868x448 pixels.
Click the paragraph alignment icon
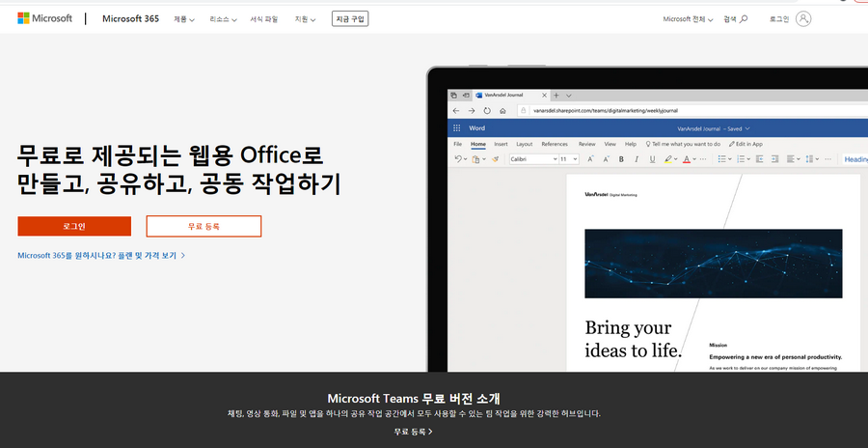(791, 159)
